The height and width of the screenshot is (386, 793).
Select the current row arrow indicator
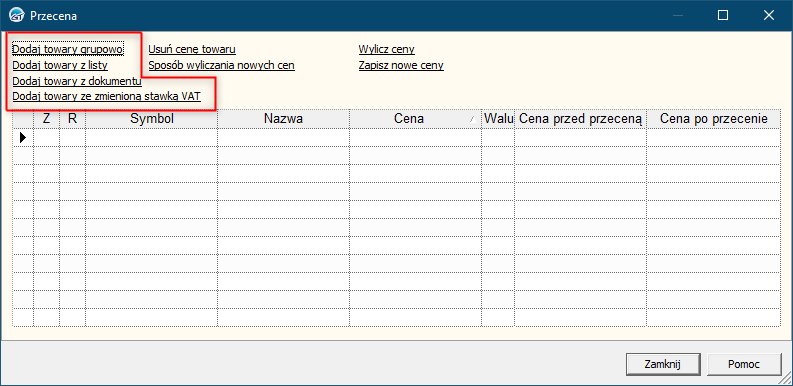click(23, 137)
